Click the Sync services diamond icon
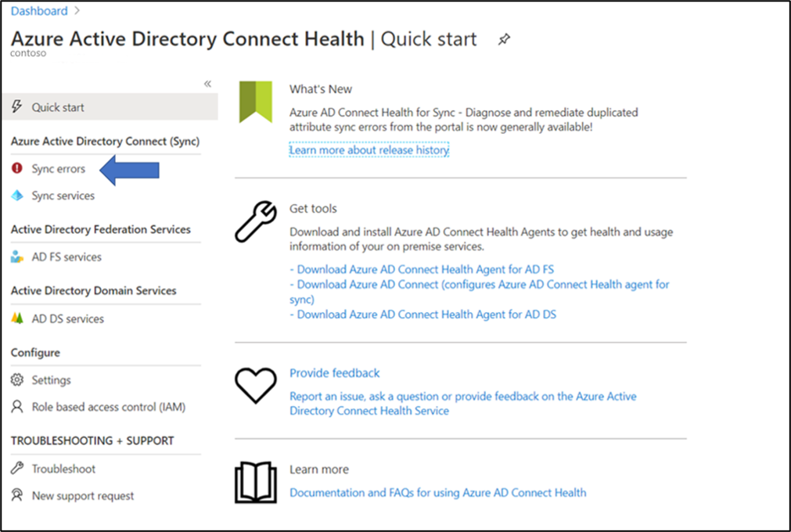 pos(17,196)
